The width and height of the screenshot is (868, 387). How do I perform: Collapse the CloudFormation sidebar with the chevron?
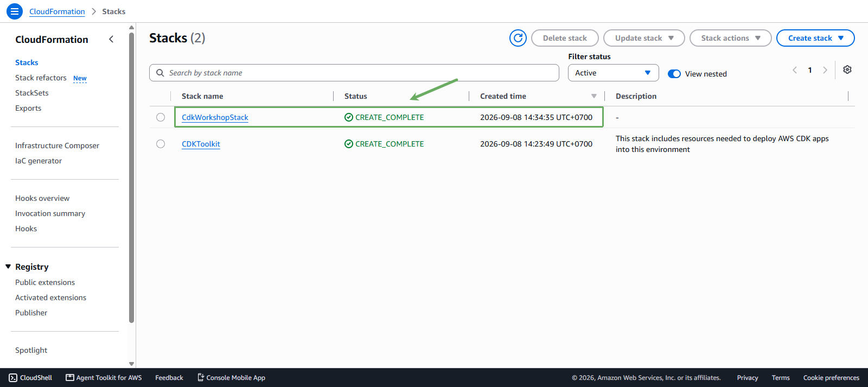click(x=111, y=39)
